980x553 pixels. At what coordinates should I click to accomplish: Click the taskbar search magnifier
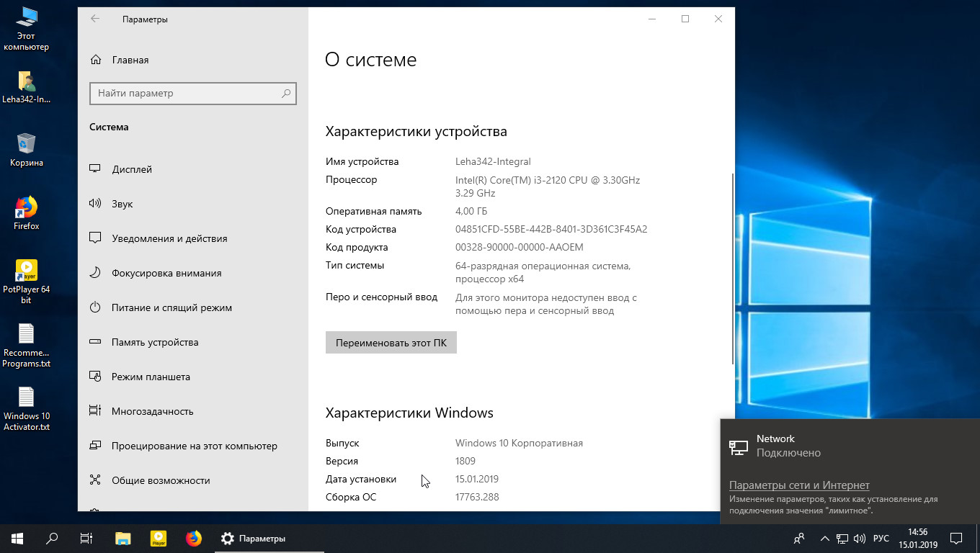coord(52,538)
